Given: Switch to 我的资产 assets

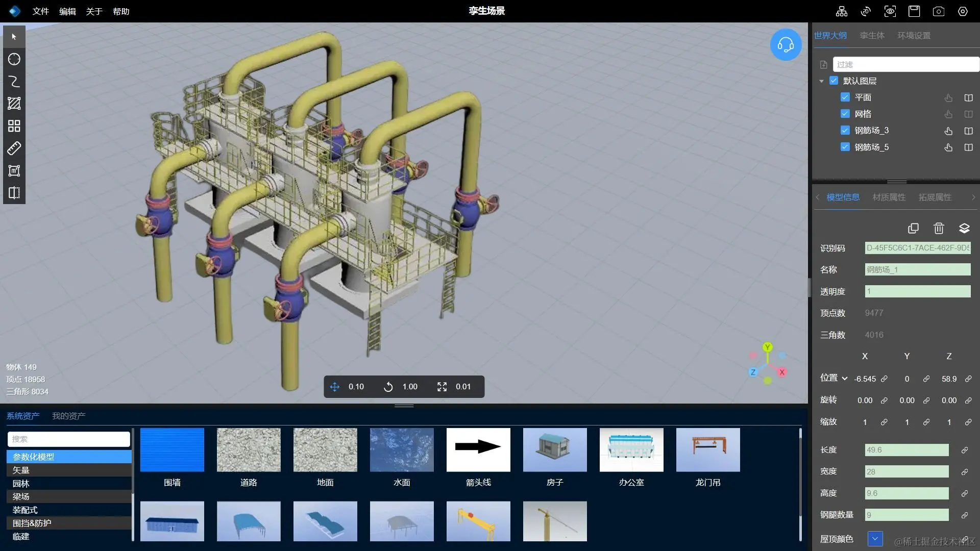Looking at the screenshot, I should (x=68, y=416).
